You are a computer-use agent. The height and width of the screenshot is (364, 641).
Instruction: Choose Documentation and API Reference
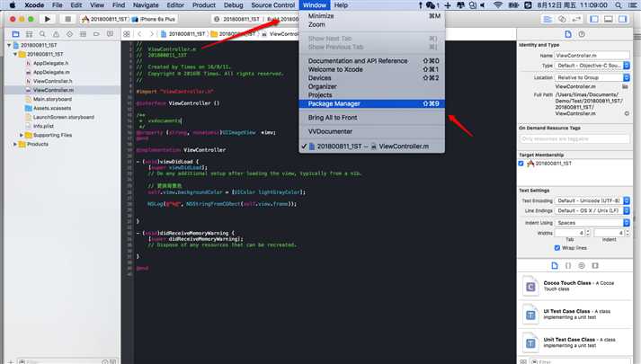pos(372,61)
